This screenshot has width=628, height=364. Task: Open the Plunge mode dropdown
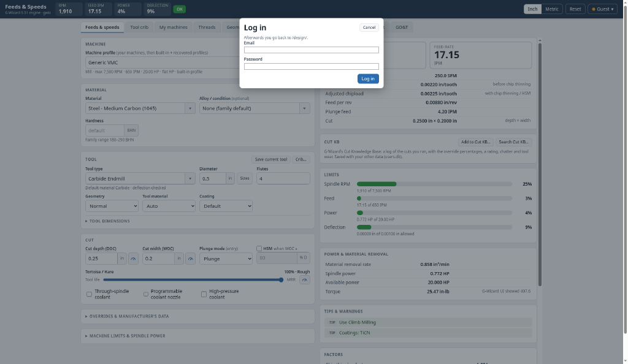point(226,259)
